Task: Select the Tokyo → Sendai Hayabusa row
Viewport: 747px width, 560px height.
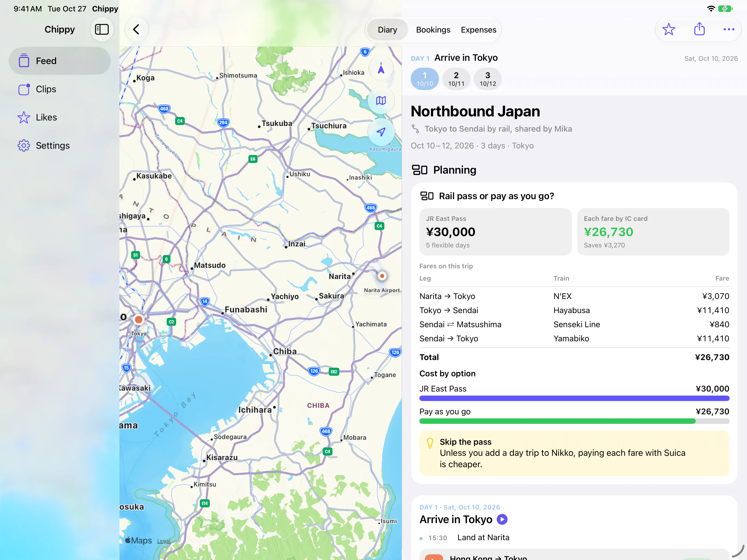Action: coord(574,310)
